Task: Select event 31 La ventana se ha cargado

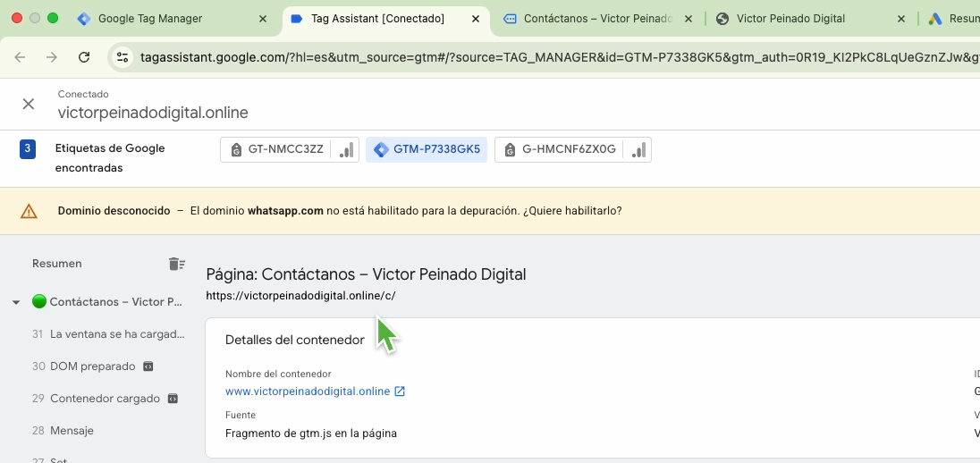Action: [108, 334]
